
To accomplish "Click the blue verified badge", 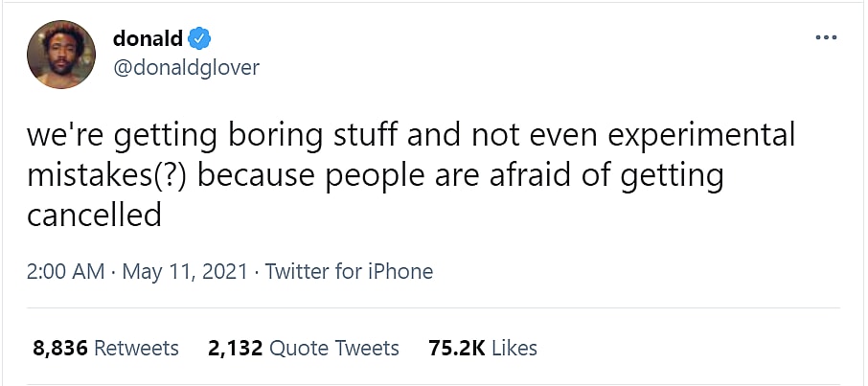I will pos(199,39).
